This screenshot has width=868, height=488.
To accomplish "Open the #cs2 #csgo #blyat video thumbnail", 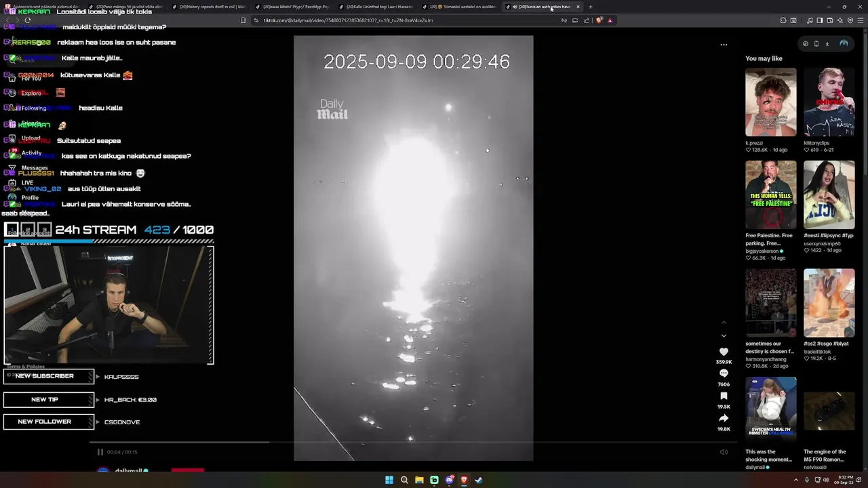I will pyautogui.click(x=829, y=303).
